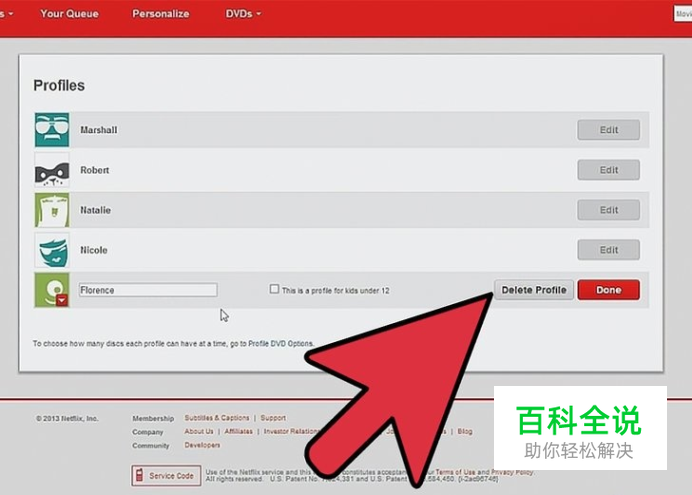Viewport: 692px width, 495px height.
Task: Click the Profiles heading
Action: [x=59, y=85]
